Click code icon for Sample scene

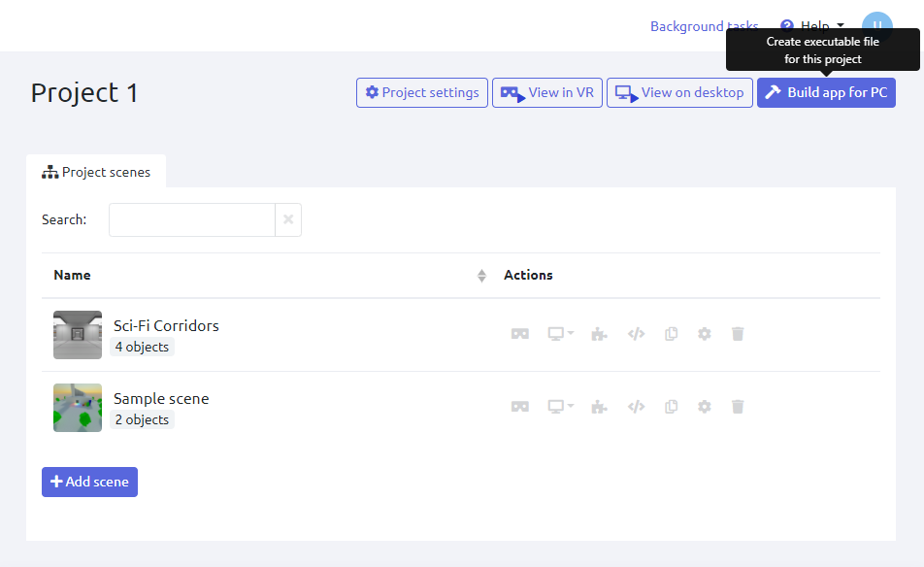(x=636, y=407)
